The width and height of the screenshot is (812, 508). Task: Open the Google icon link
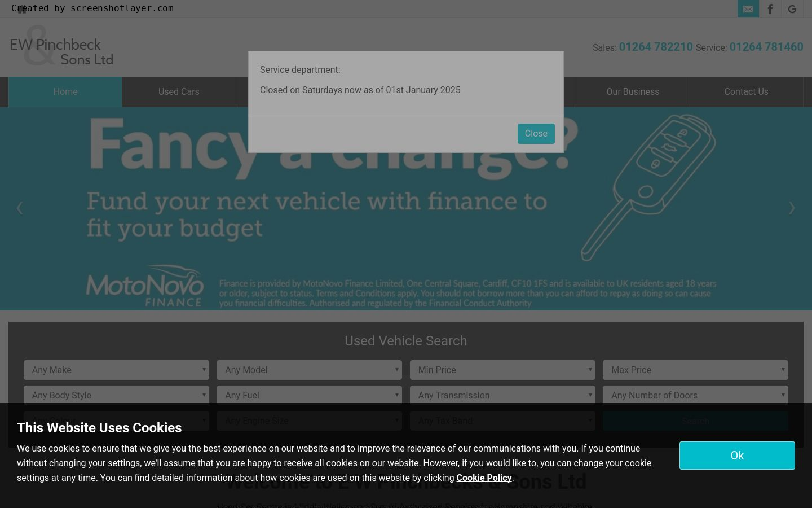pos(792,9)
